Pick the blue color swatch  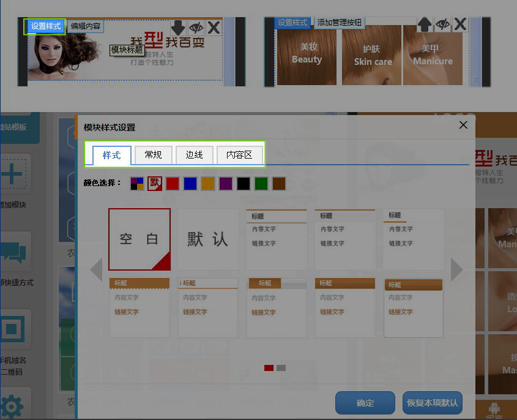pyautogui.click(x=190, y=183)
